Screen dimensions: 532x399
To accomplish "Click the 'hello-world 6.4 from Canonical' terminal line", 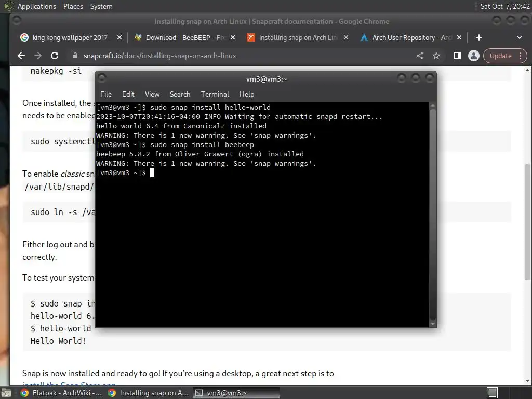I will (x=181, y=126).
